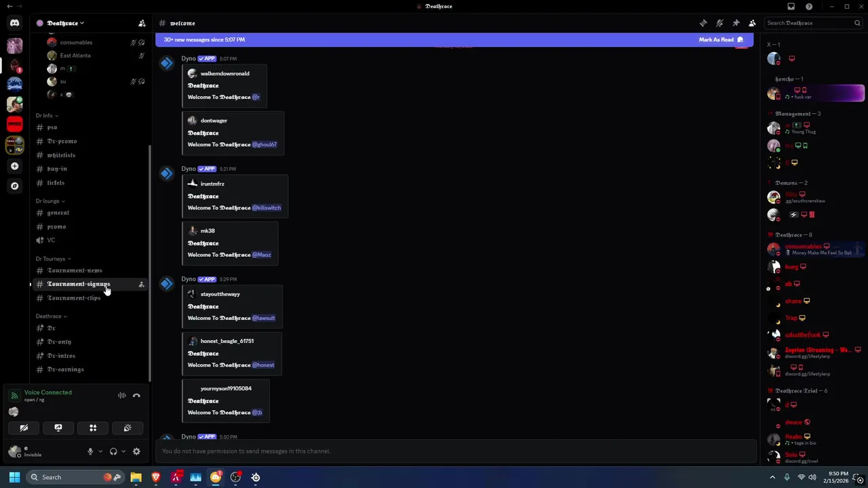Viewport: 868px width, 488px height.
Task: Click the @lawsuit mention
Action: [x=264, y=318]
